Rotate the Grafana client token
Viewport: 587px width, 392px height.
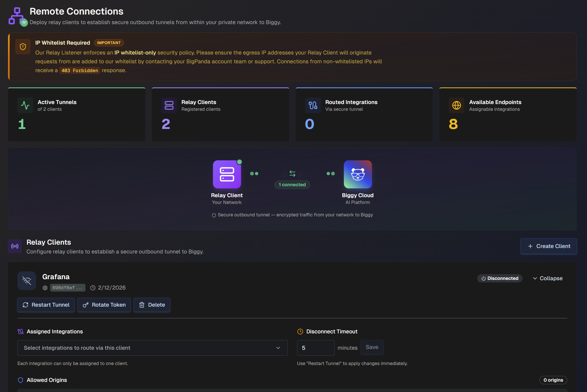104,305
